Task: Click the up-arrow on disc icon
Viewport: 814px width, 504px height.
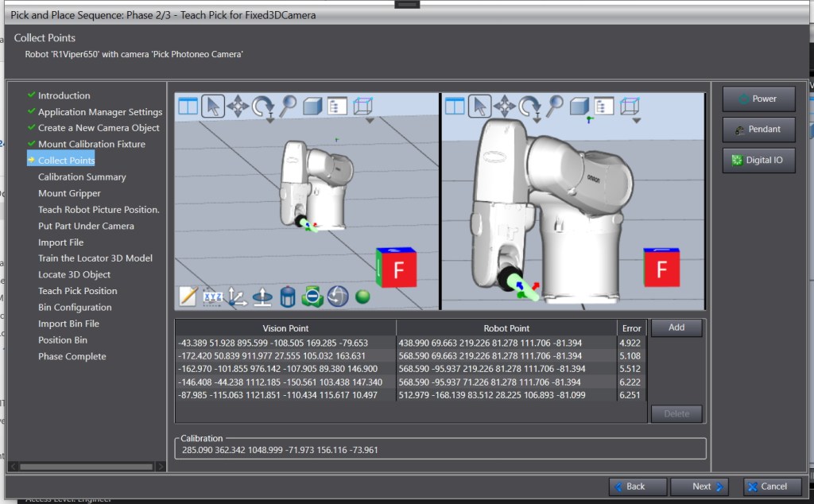Action: [x=262, y=297]
